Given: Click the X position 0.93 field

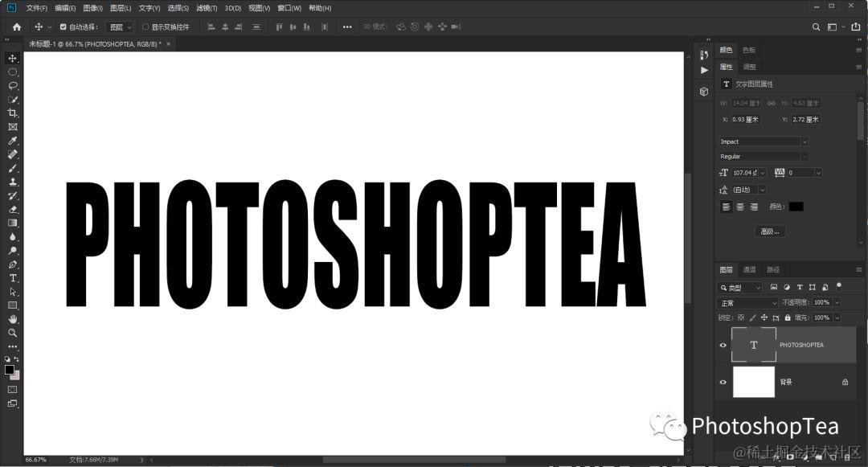Looking at the screenshot, I should [x=745, y=120].
